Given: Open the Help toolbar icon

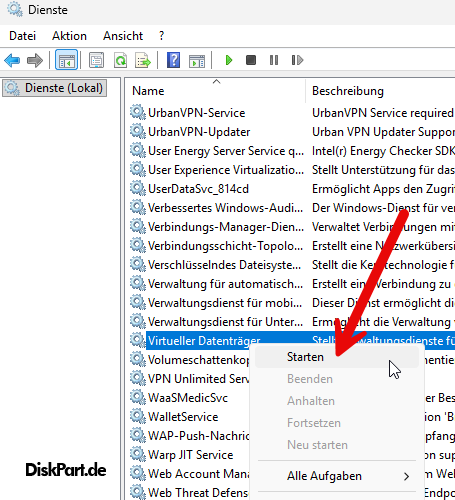Looking at the screenshot, I should (173, 60).
